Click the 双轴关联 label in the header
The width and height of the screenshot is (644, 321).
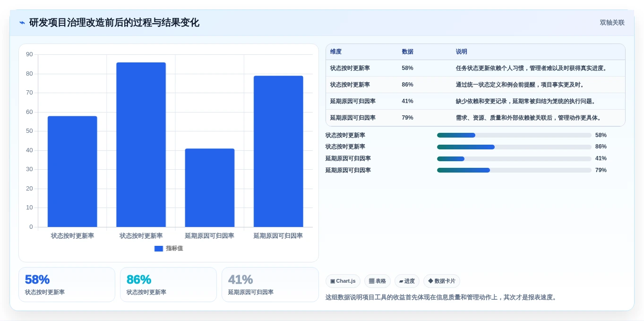pyautogui.click(x=612, y=23)
